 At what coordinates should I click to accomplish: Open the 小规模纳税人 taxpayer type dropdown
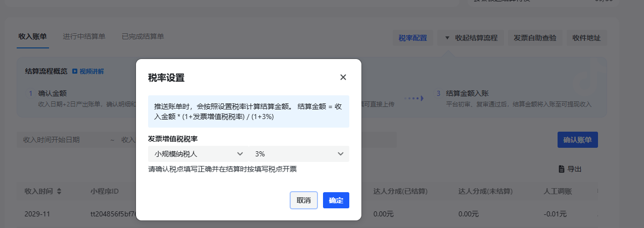click(x=198, y=154)
